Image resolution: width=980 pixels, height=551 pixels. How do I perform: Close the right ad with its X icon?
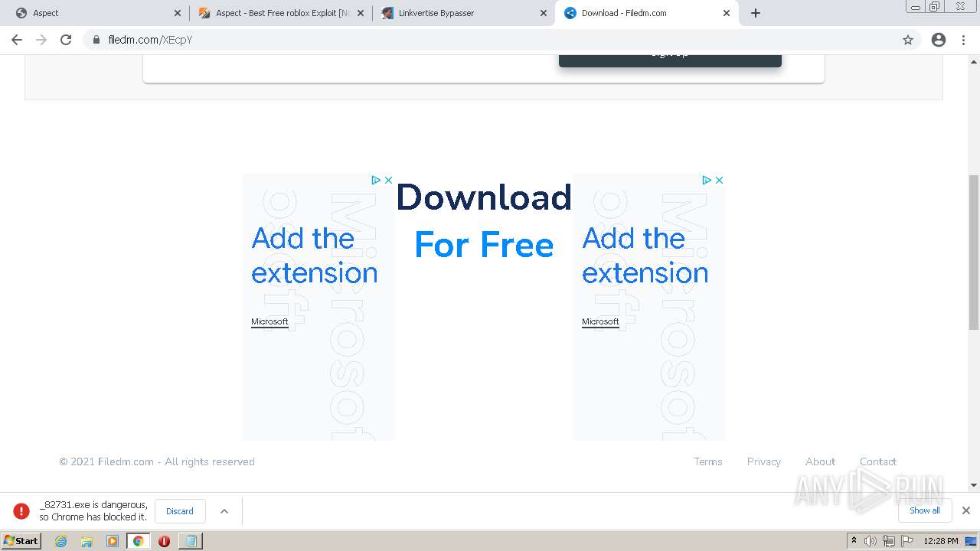point(719,180)
